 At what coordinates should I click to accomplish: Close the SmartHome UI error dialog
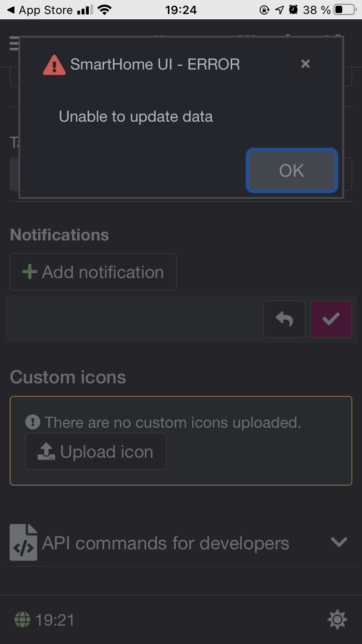(x=305, y=64)
